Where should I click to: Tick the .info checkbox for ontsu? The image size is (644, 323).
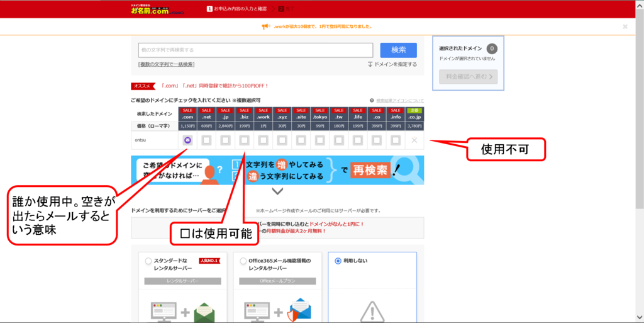tap(396, 140)
